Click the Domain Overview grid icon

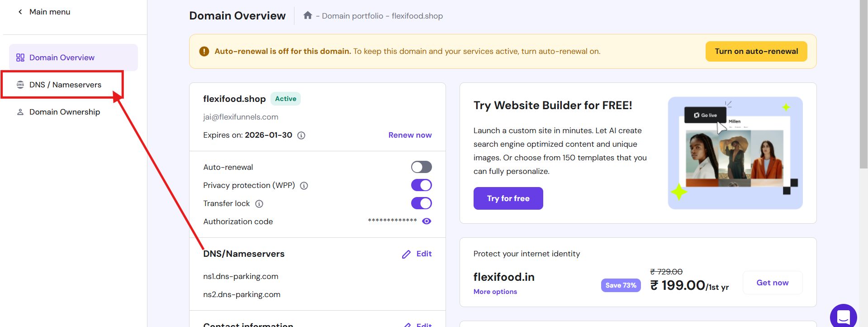[x=20, y=58]
